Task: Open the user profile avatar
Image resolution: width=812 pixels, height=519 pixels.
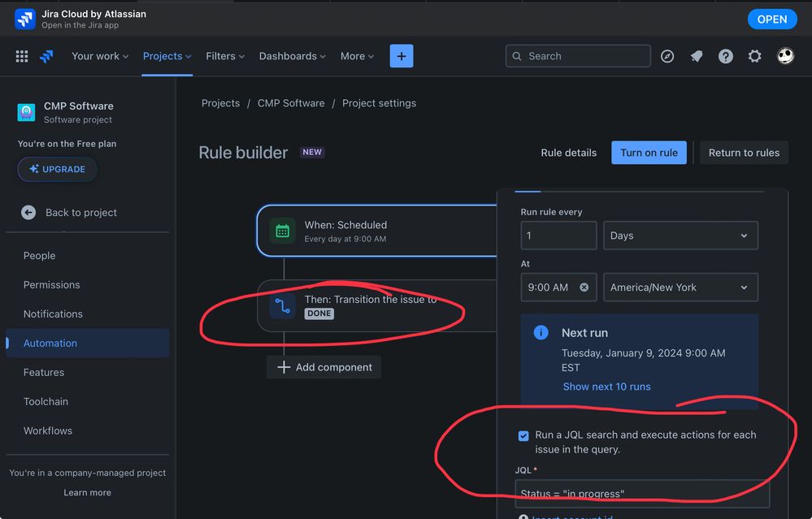Action: [x=784, y=56]
